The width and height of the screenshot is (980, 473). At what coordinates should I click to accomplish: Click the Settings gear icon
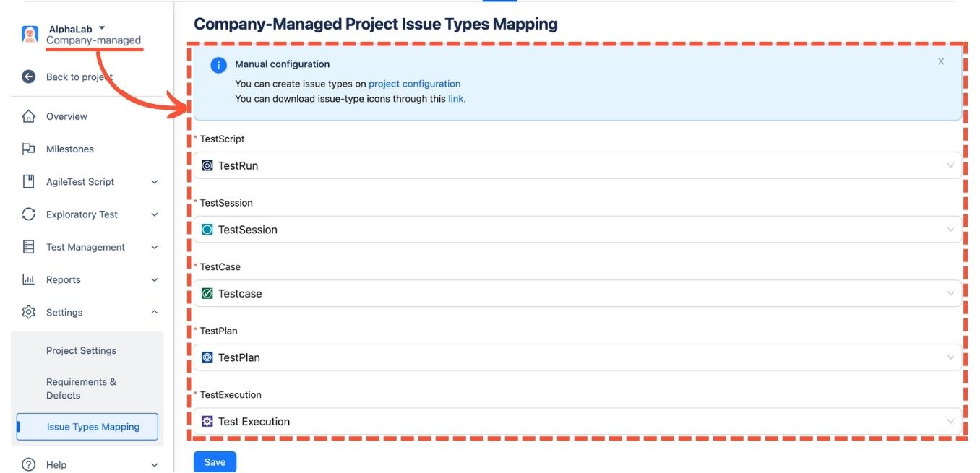pyautogui.click(x=29, y=313)
